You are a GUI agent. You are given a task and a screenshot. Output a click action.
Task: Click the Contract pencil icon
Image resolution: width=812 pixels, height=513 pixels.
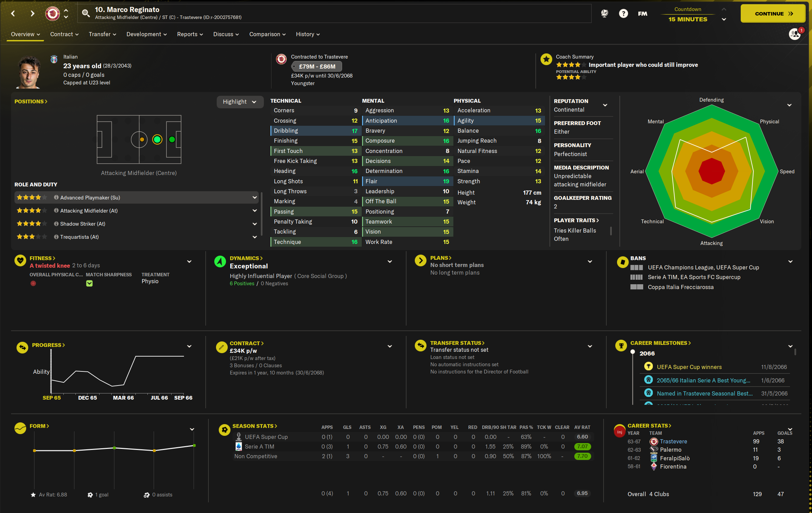coord(222,347)
